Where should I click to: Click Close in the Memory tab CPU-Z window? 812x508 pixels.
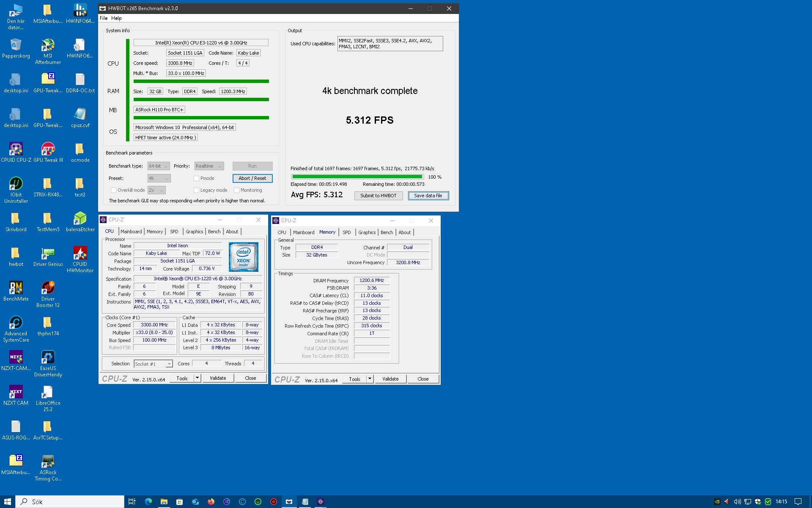coord(423,379)
